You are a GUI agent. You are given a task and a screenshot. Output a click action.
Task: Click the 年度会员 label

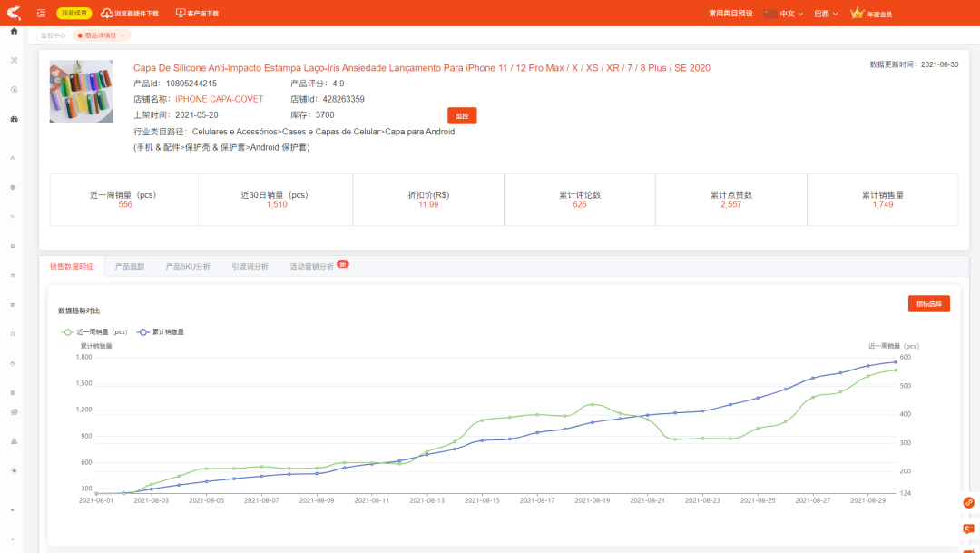tap(879, 15)
